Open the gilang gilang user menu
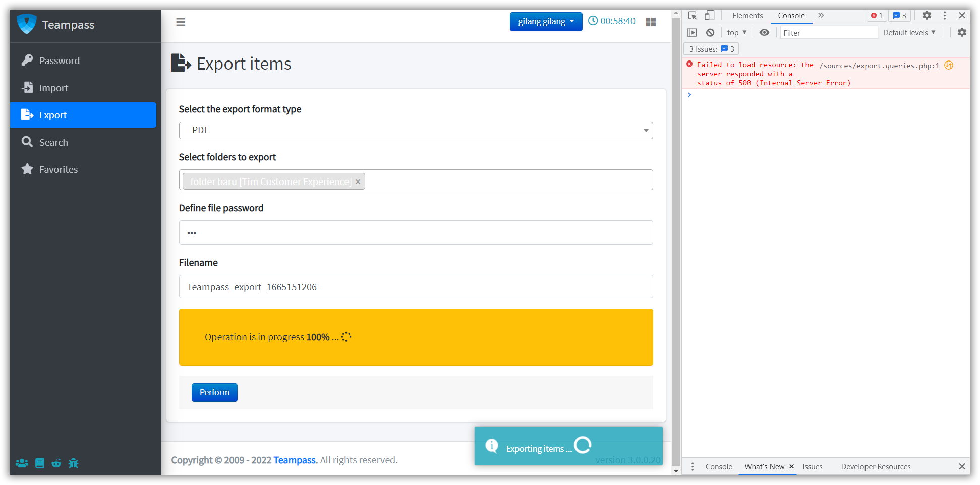 pyautogui.click(x=546, y=22)
